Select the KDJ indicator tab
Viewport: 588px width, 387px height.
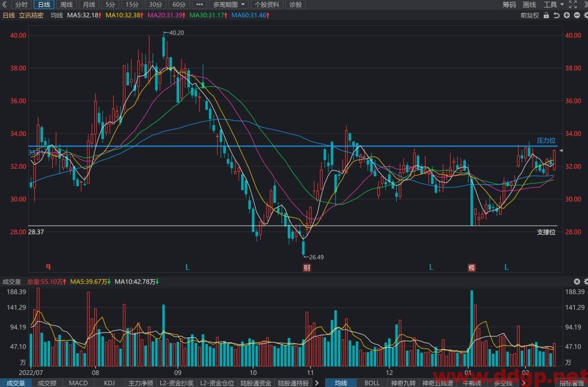[109, 383]
